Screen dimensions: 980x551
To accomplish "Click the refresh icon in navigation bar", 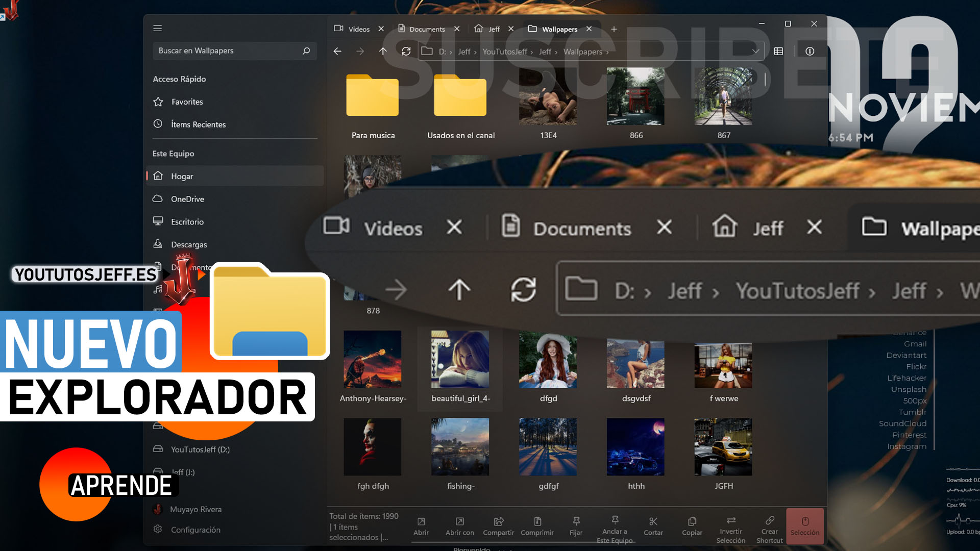I will tap(406, 51).
